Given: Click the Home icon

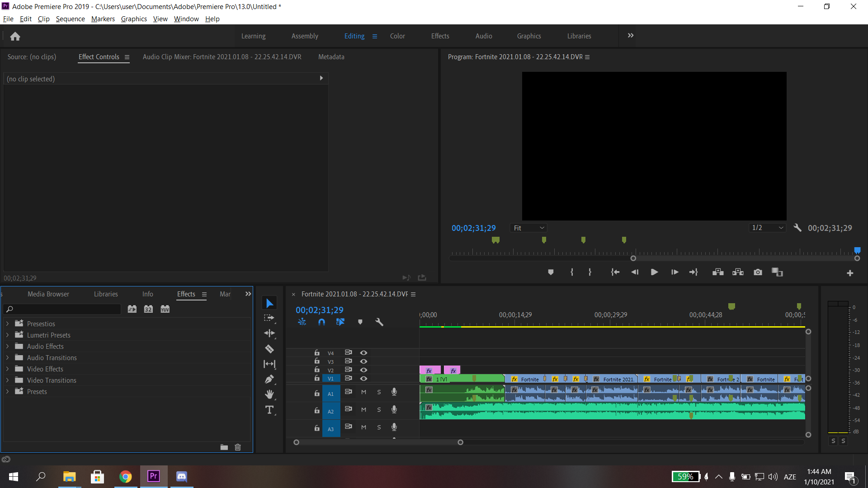Looking at the screenshot, I should (x=15, y=36).
